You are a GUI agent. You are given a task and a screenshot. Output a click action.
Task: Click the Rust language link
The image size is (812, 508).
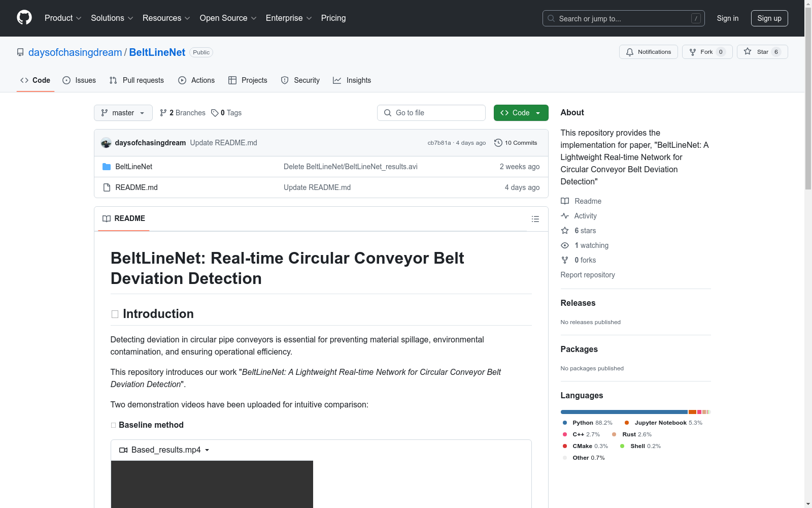click(632, 434)
